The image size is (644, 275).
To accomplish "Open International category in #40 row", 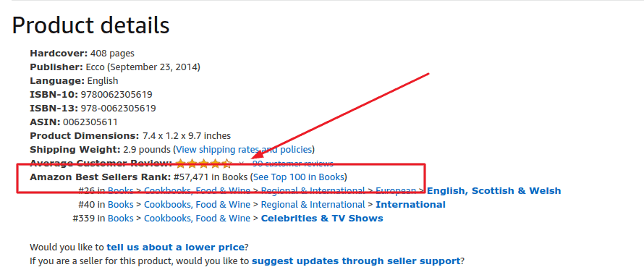I will coord(410,204).
